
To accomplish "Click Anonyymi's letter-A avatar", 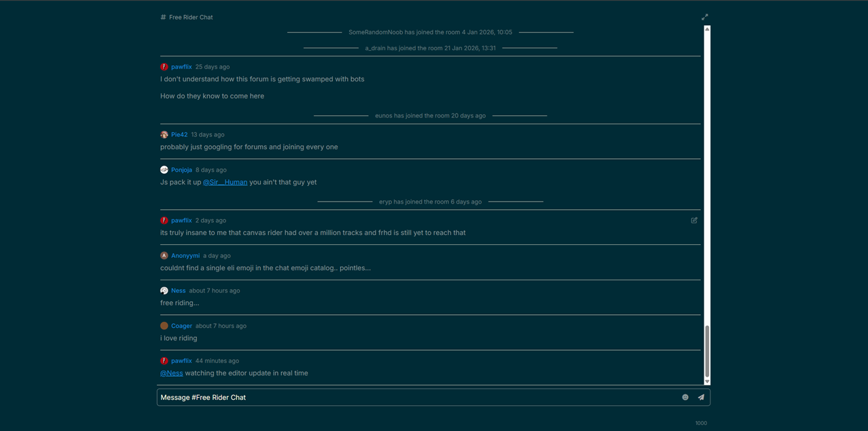I will pos(164,255).
